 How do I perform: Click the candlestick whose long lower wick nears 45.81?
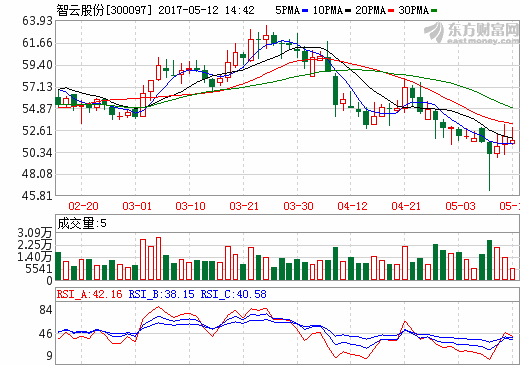click(x=489, y=165)
